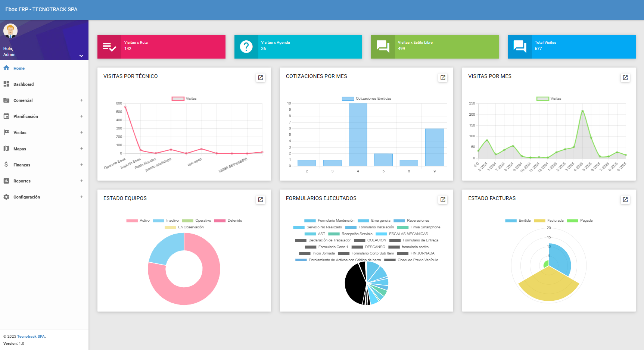This screenshot has height=350, width=644.
Task: Open Formularios Ejecutados chart in expanded view
Action: pyautogui.click(x=443, y=200)
